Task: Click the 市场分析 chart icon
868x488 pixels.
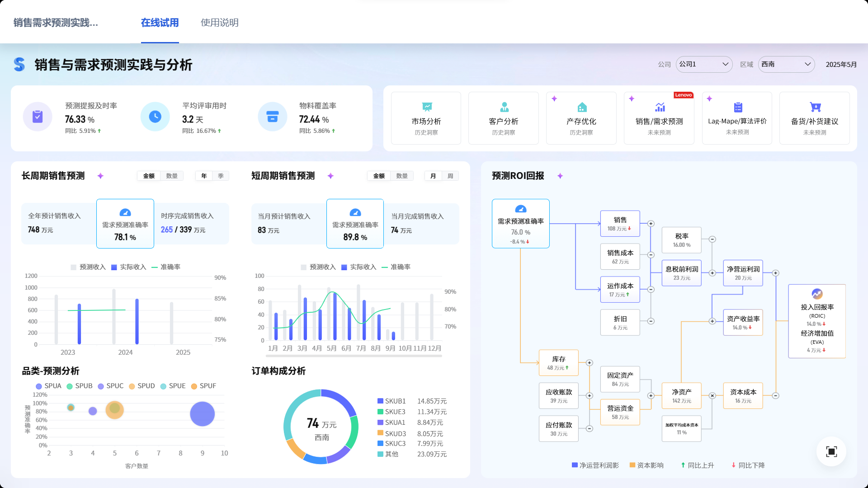Action: click(427, 107)
